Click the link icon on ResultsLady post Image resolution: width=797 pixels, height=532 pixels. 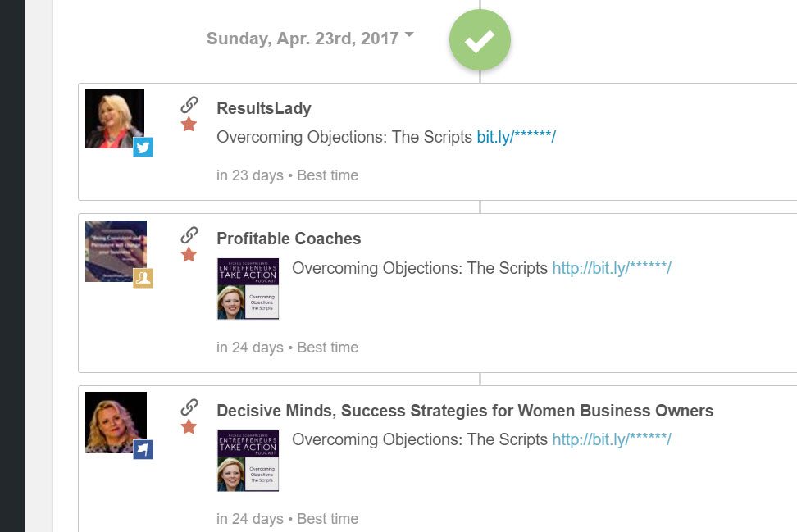189,105
